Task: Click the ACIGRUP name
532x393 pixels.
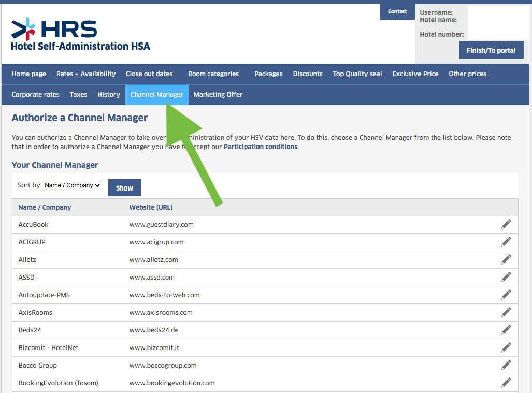Action: pos(32,242)
